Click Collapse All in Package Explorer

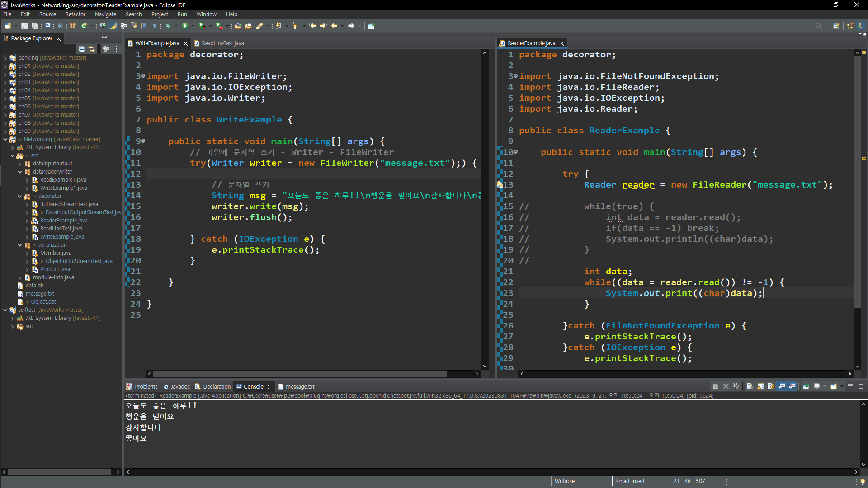click(81, 49)
